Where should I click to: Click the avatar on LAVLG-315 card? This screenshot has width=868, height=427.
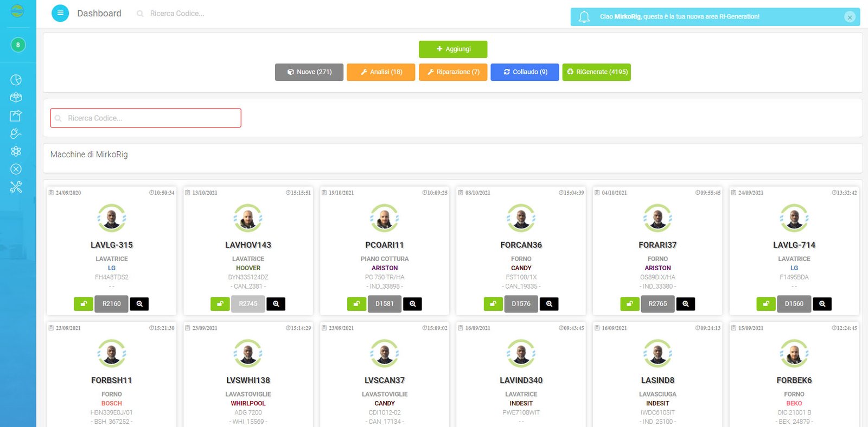click(x=112, y=218)
